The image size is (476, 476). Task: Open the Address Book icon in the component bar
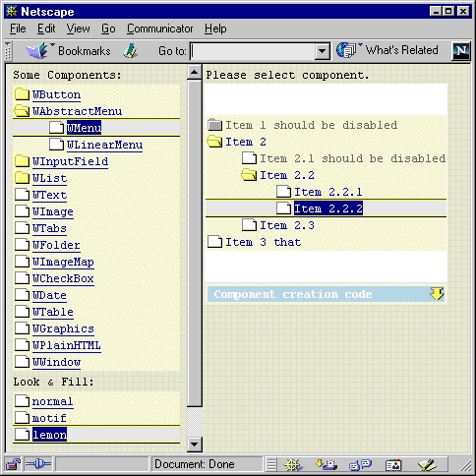(393, 465)
